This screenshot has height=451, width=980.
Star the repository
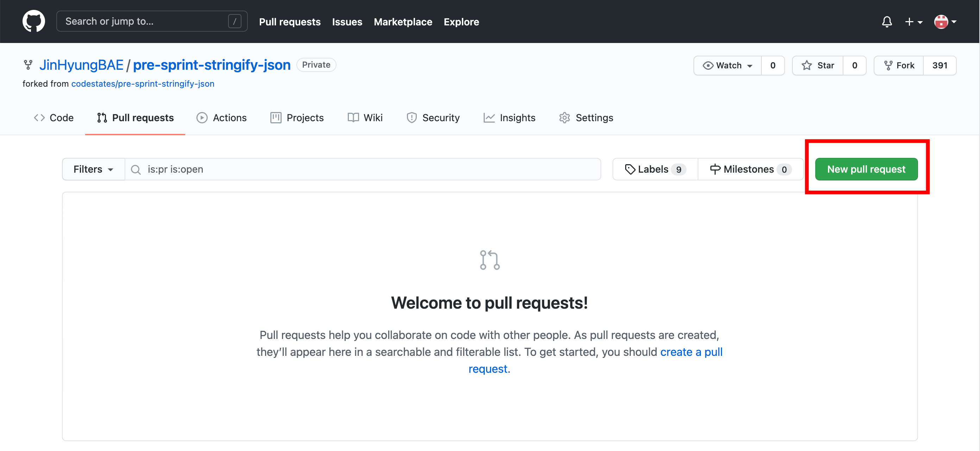point(817,66)
